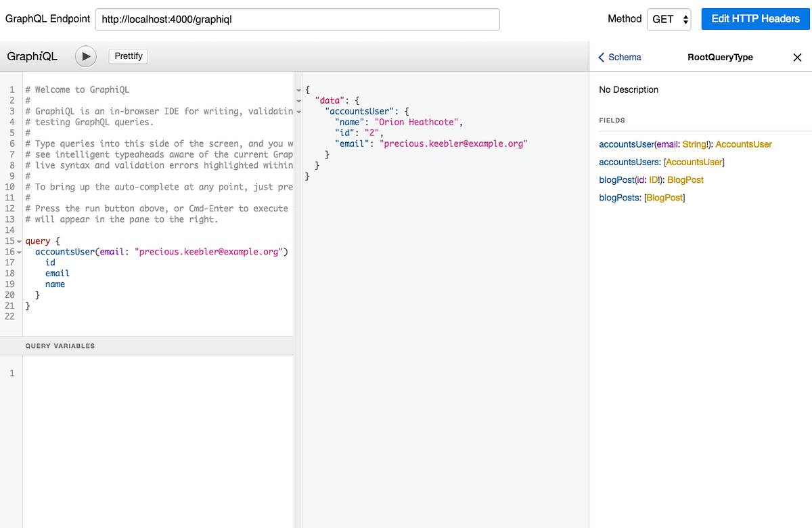
Task: Collapse the results JSON with its fold arrow
Action: (x=298, y=89)
